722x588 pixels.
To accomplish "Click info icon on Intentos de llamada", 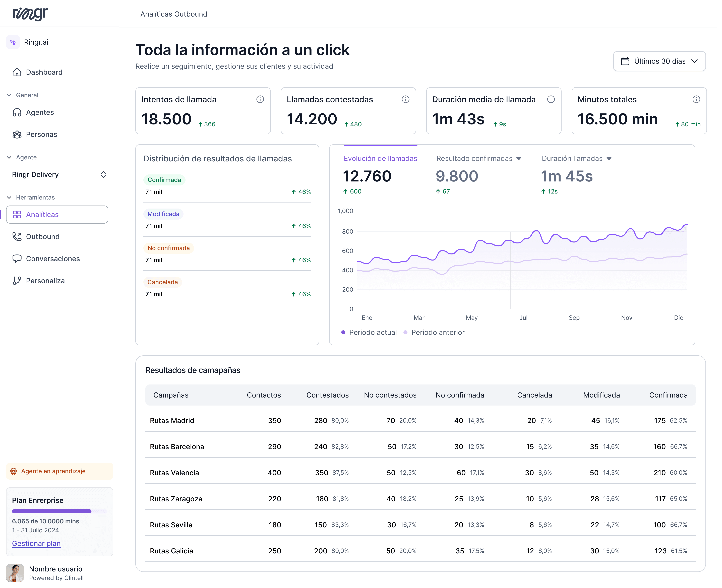I will click(260, 99).
